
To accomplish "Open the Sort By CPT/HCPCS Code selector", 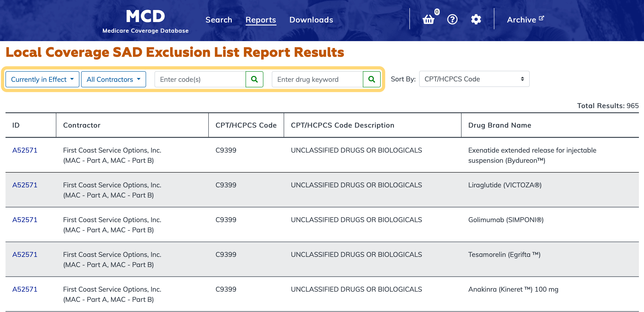I will (x=474, y=79).
